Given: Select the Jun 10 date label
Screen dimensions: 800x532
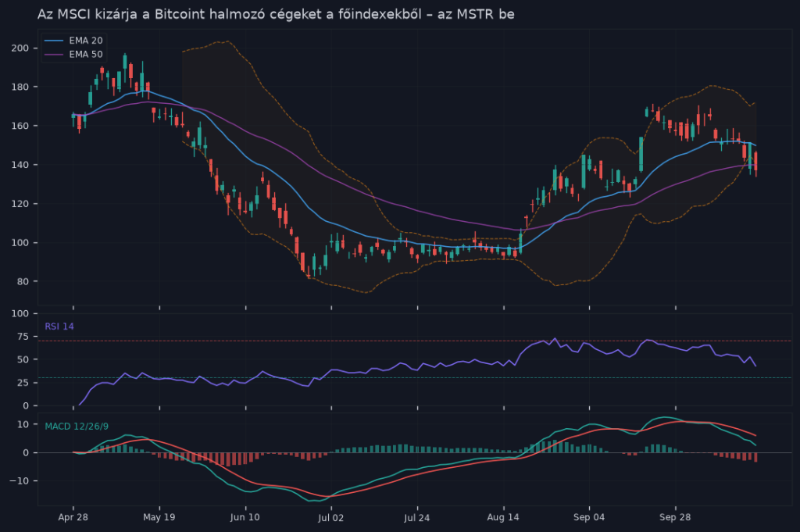Looking at the screenshot, I should [245, 517].
